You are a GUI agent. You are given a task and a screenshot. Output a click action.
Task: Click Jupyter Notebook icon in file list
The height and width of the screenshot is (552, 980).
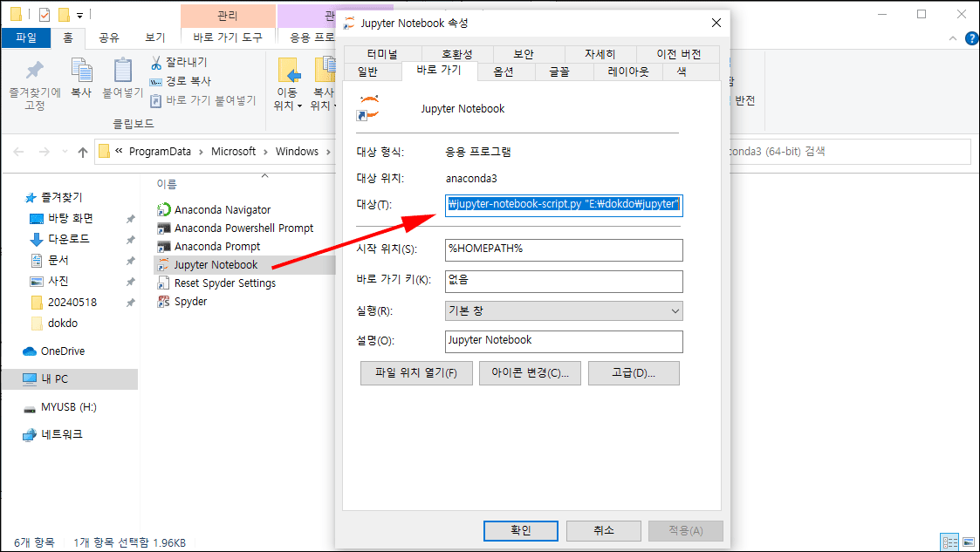click(x=164, y=265)
